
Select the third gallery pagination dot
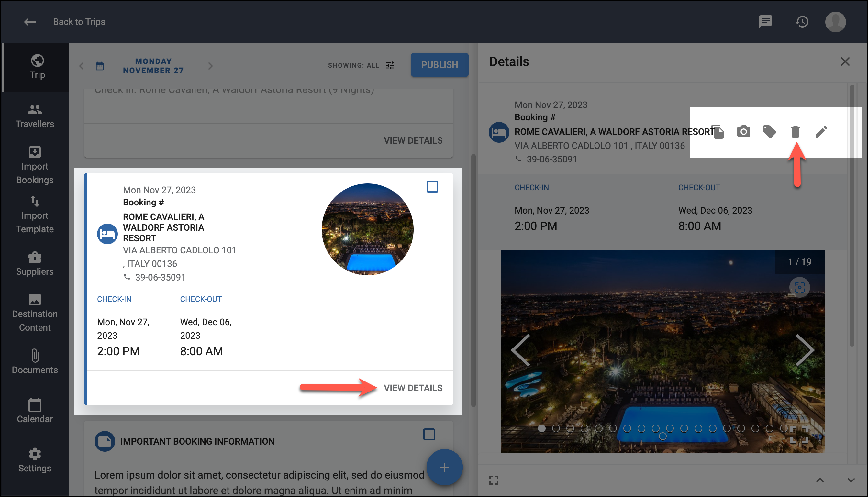pyautogui.click(x=570, y=428)
